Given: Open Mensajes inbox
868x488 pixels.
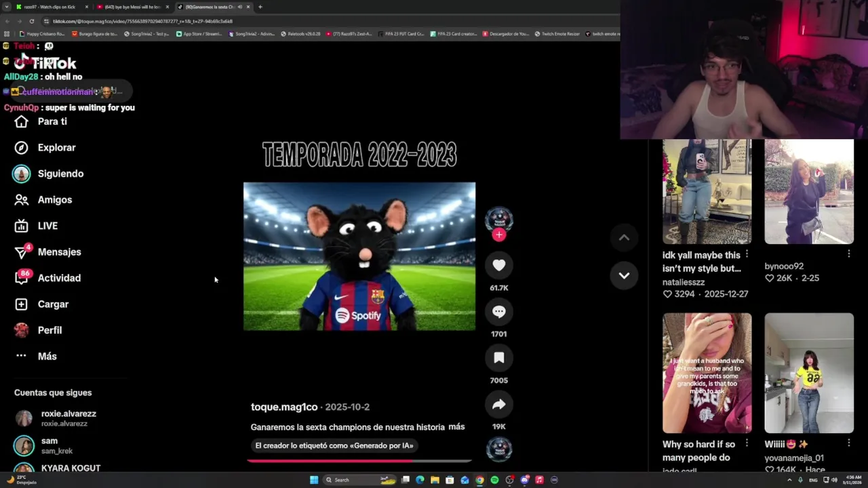Looking at the screenshot, I should click(47, 252).
